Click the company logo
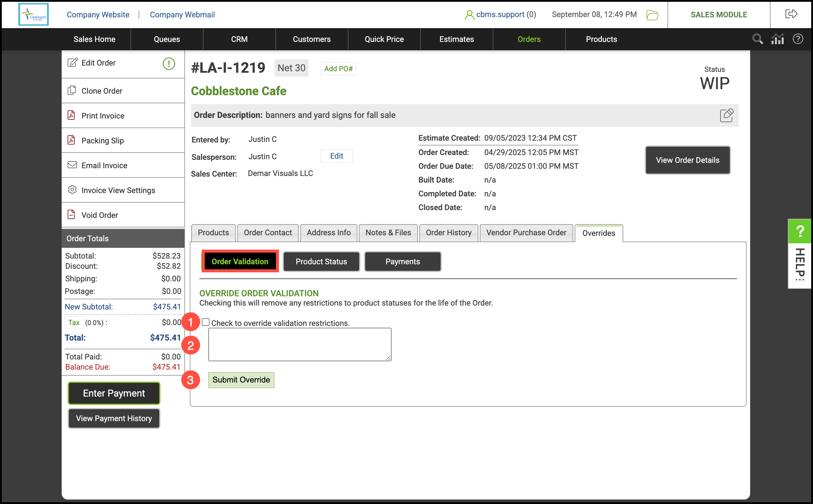The height and width of the screenshot is (504, 813). point(33,14)
